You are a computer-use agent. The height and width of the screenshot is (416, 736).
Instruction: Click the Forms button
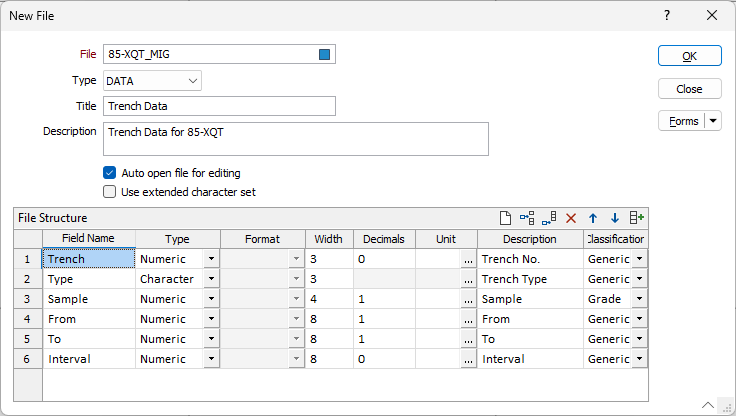683,121
